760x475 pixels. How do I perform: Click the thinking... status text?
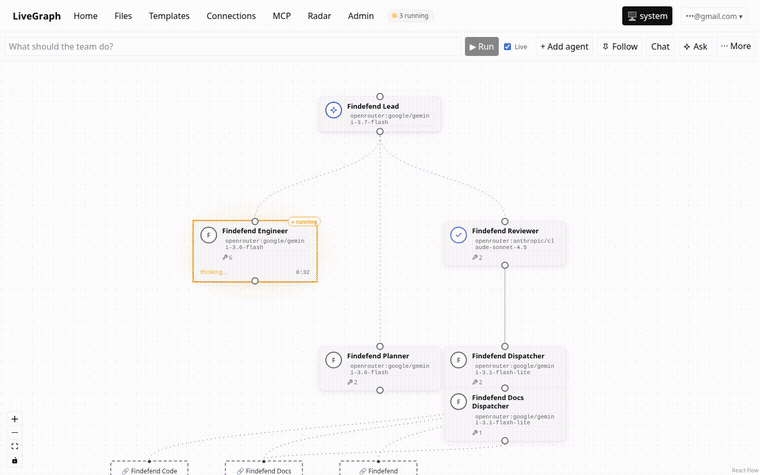pyautogui.click(x=213, y=272)
